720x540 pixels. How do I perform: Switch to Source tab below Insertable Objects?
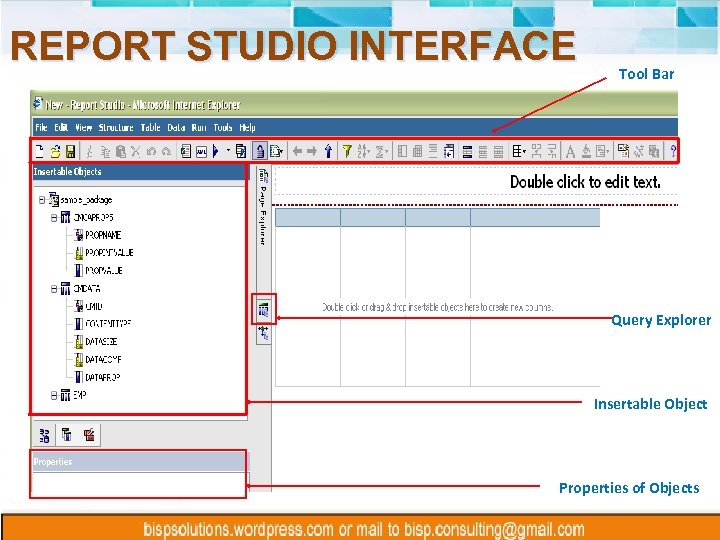tap(45, 435)
